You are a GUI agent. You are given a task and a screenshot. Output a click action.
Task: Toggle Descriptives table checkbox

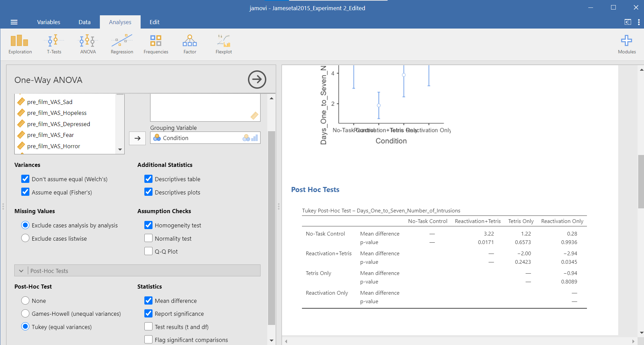pos(148,179)
